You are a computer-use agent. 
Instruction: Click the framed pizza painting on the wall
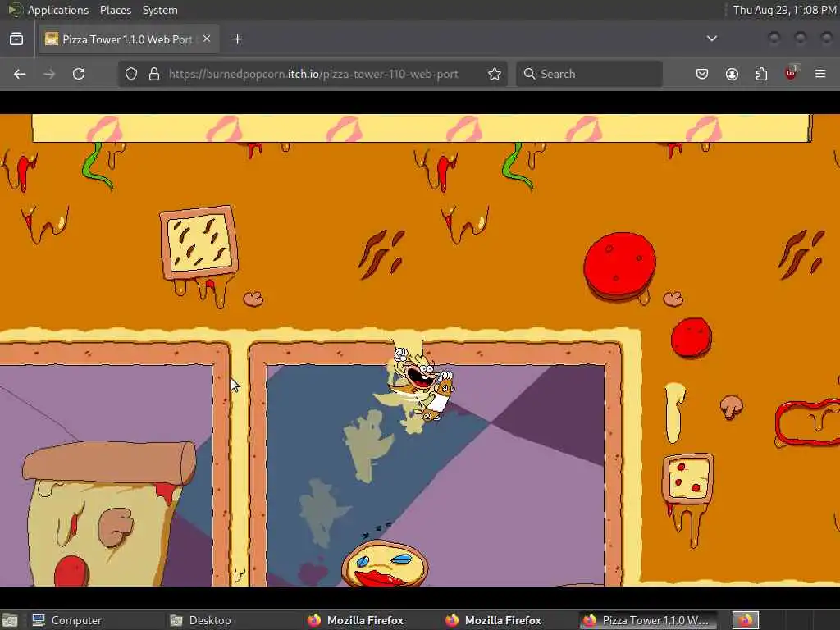click(x=199, y=244)
